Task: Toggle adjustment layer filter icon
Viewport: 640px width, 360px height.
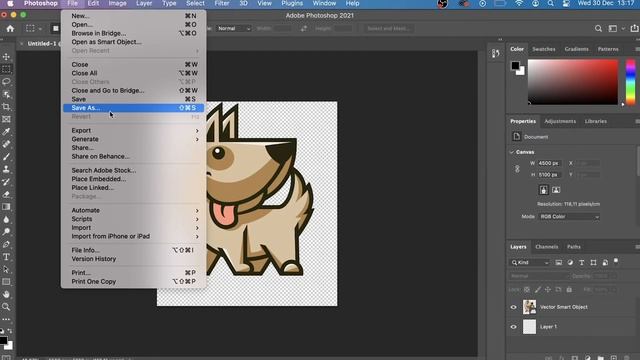Action: (570, 262)
